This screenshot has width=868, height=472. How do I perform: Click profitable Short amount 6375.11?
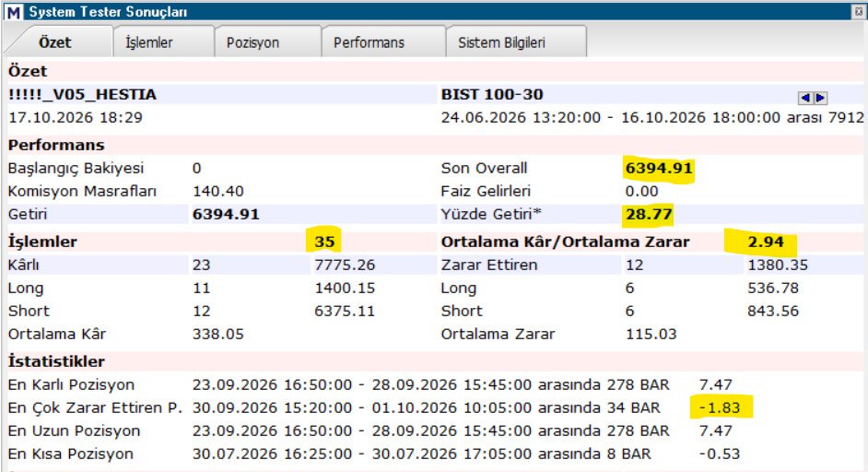pos(345,311)
